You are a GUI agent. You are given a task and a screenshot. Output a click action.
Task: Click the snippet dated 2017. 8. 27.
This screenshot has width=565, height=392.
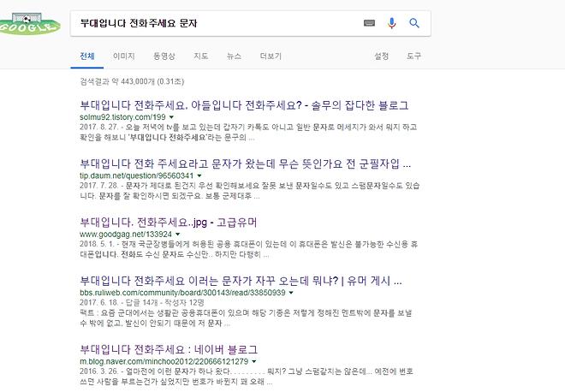click(248, 132)
